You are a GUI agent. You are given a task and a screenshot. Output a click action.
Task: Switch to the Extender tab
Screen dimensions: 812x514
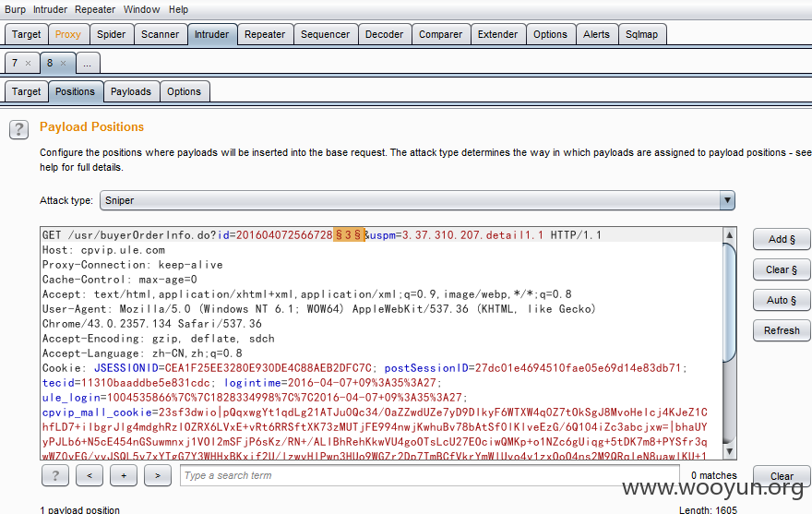497,34
